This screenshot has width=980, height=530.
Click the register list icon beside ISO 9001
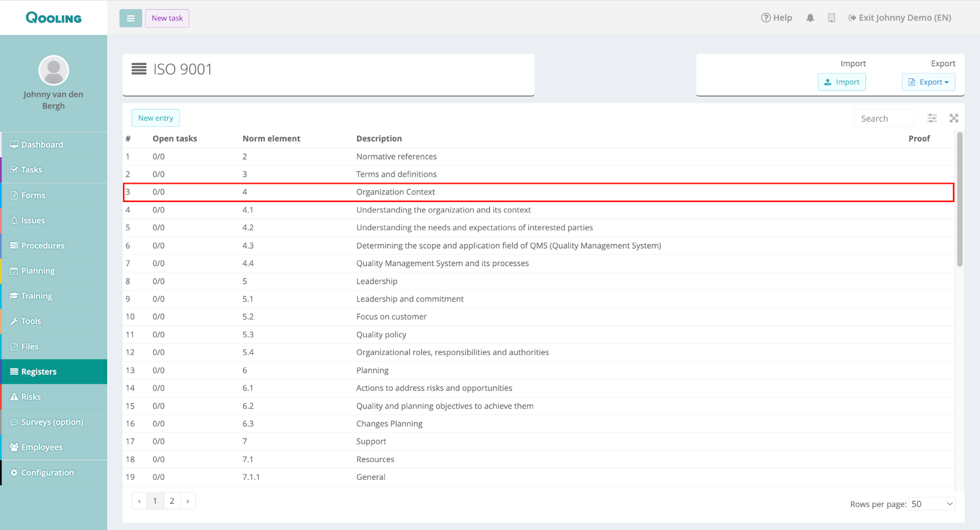coord(139,69)
